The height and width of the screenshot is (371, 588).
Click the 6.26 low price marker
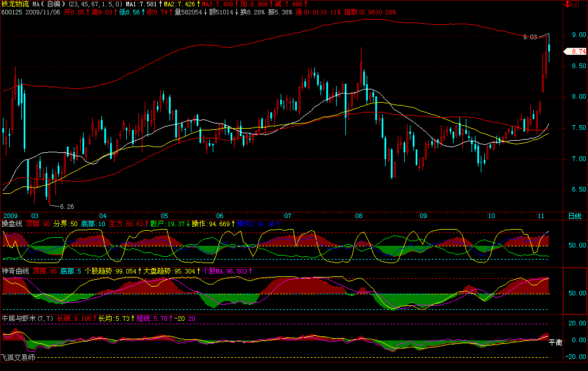[x=67, y=206]
